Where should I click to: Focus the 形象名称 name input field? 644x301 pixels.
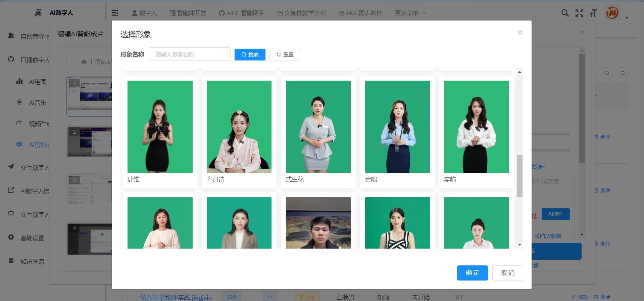pos(190,54)
